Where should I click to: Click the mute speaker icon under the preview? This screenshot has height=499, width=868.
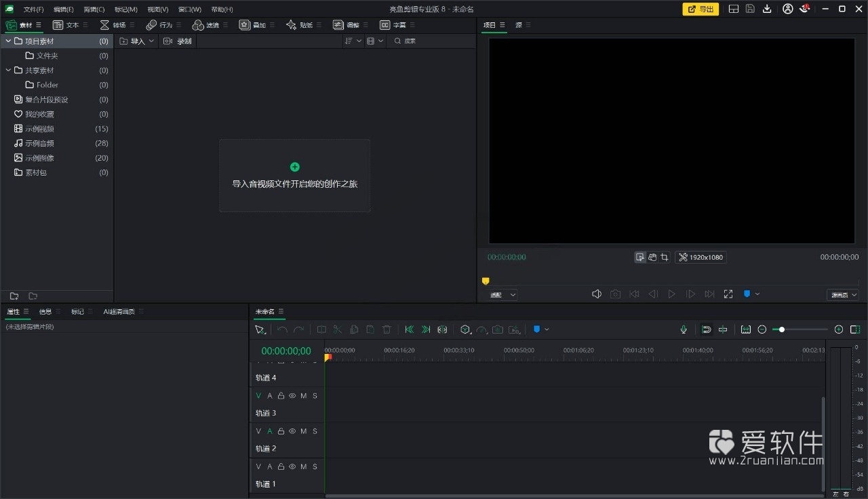coord(596,294)
